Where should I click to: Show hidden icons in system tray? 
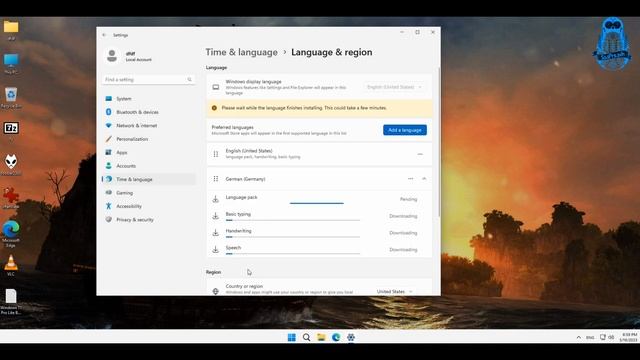click(x=578, y=337)
